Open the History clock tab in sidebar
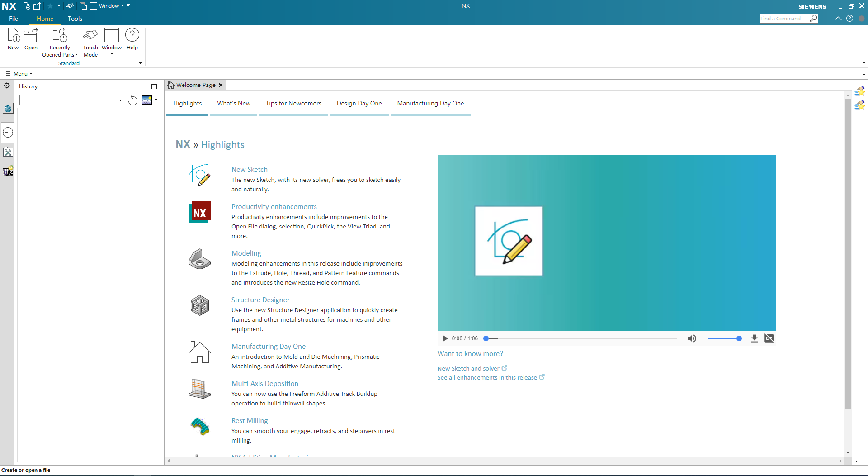 click(8, 133)
